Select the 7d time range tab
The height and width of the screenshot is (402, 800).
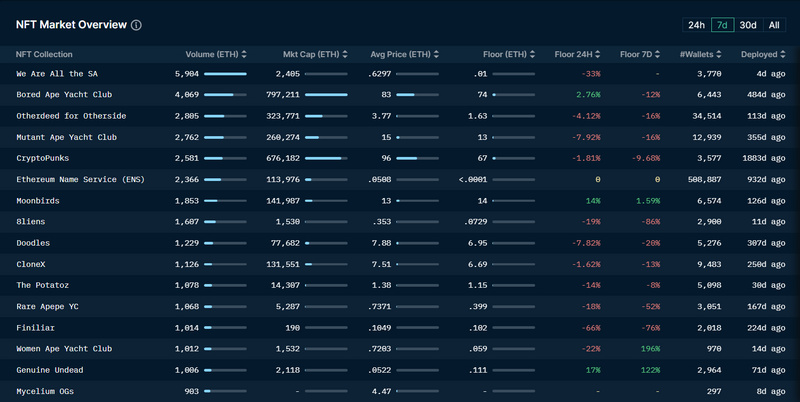[x=722, y=25]
